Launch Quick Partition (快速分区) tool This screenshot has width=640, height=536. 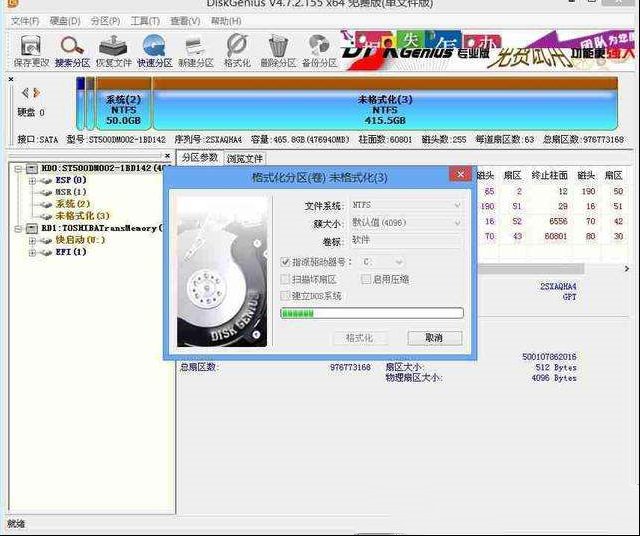pyautogui.click(x=155, y=51)
